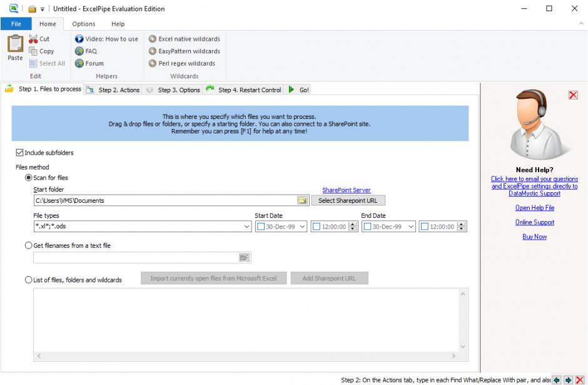Click the SharePoint Server link

coord(347,190)
